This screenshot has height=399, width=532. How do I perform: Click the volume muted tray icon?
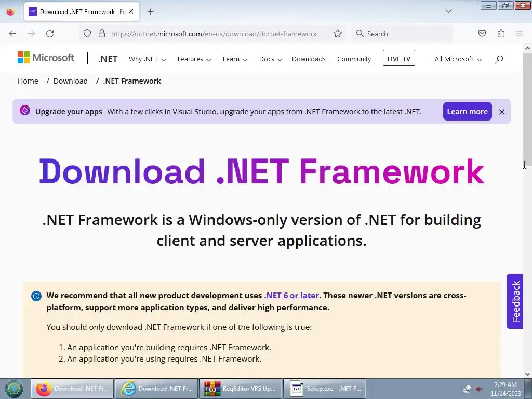tap(479, 389)
